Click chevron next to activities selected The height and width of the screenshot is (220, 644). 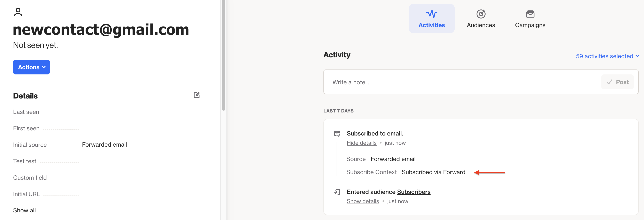pos(637,56)
